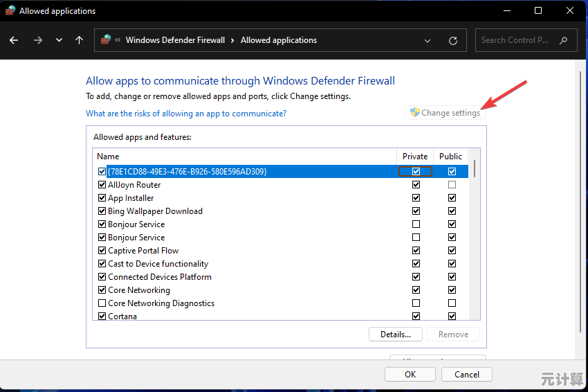Screen dimensions: 588x392
Task: Toggle the AllJoyn Router Public checkbox
Action: coord(452,185)
